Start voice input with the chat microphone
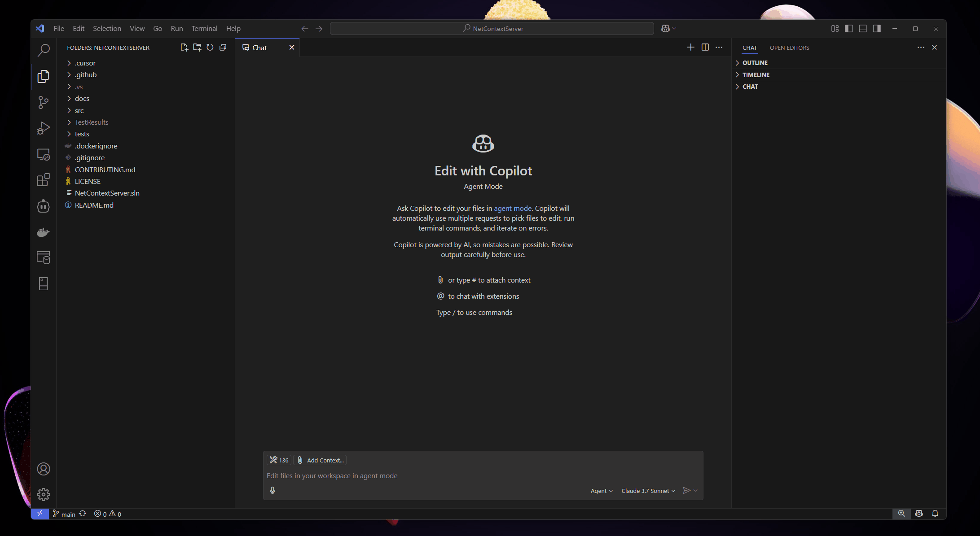 click(272, 490)
